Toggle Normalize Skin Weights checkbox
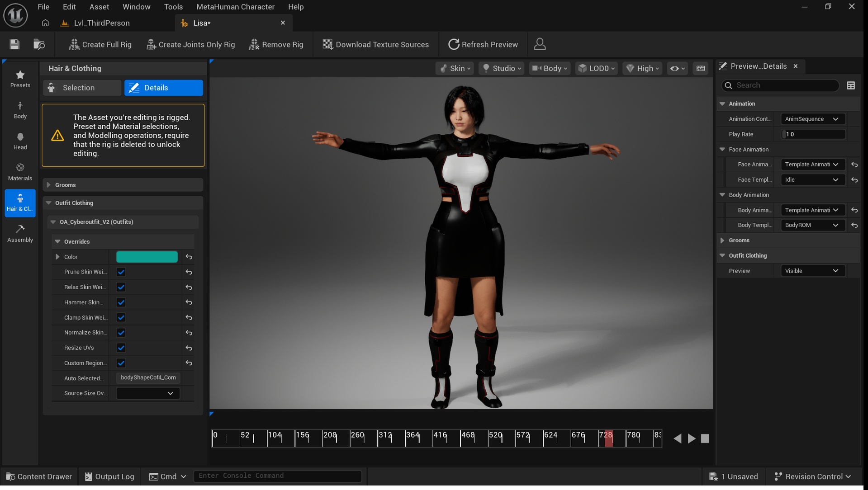 121,333
